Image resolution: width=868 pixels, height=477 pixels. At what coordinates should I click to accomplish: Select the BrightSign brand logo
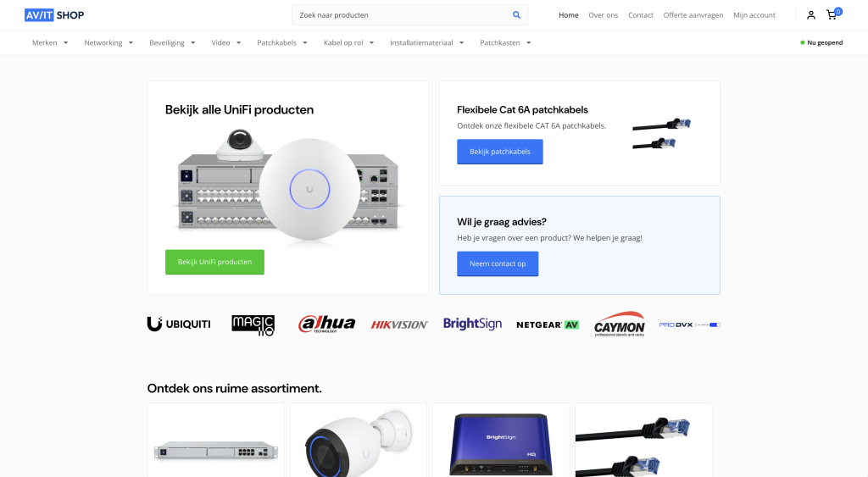point(472,324)
